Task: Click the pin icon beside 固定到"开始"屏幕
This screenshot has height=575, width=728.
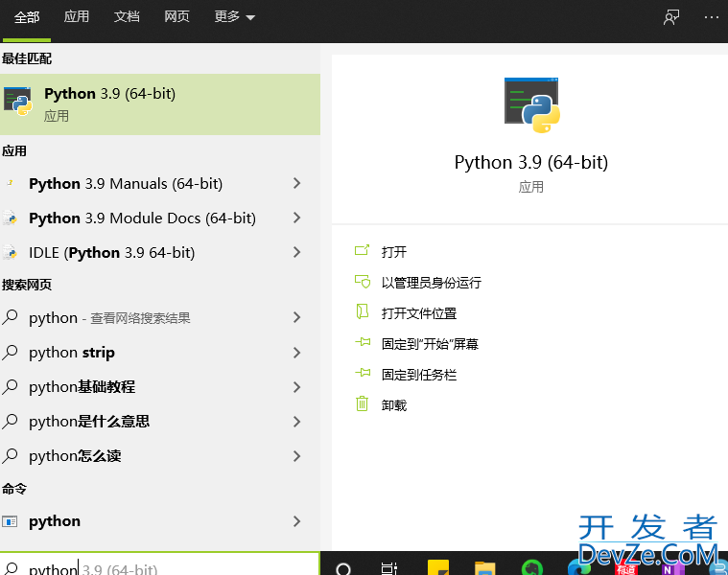Action: click(363, 342)
